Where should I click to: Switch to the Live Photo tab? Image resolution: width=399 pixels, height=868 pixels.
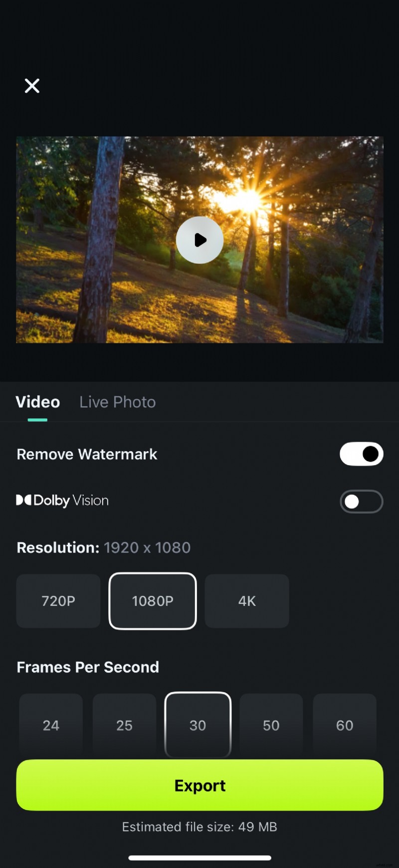117,402
